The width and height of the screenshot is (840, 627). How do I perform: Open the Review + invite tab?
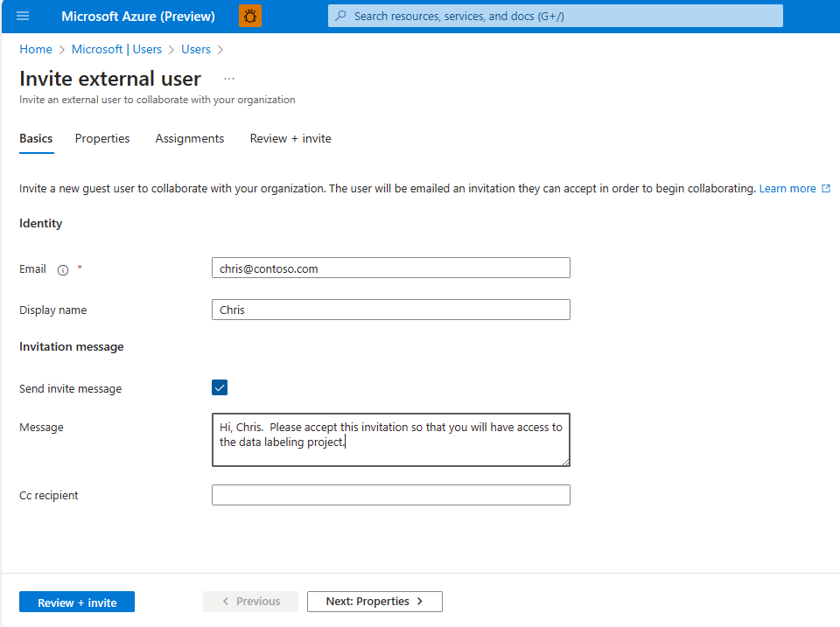tap(290, 139)
